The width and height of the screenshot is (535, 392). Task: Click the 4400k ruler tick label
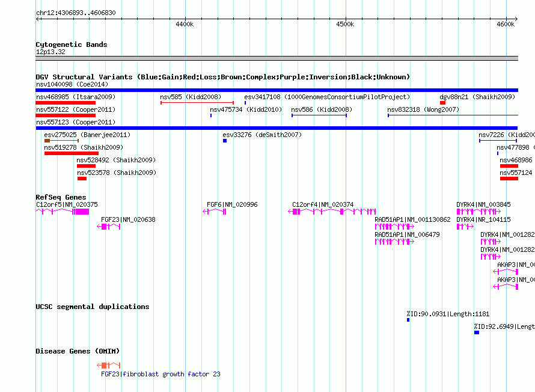pos(185,24)
